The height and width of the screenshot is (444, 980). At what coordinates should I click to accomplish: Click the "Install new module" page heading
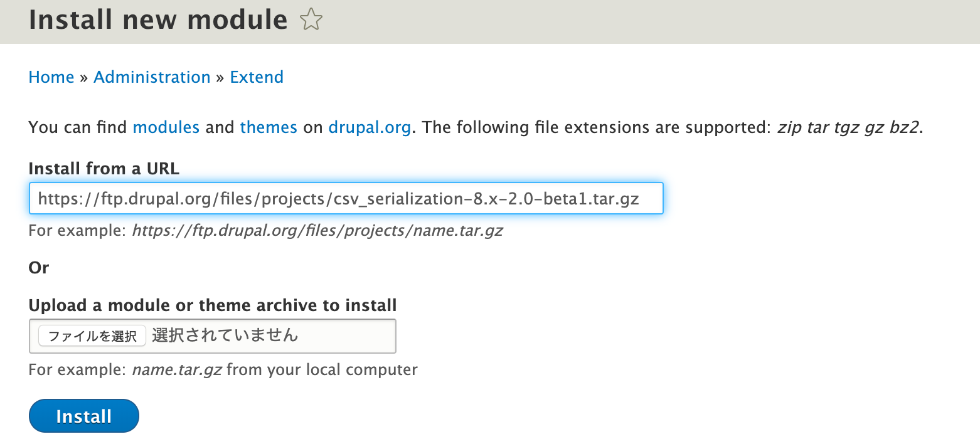pos(158,20)
